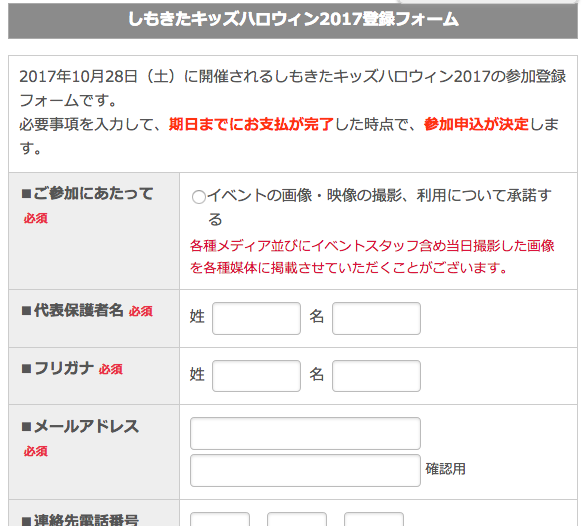The height and width of the screenshot is (526, 588).
Task: Click the red media usage notice text
Action: [x=372, y=257]
